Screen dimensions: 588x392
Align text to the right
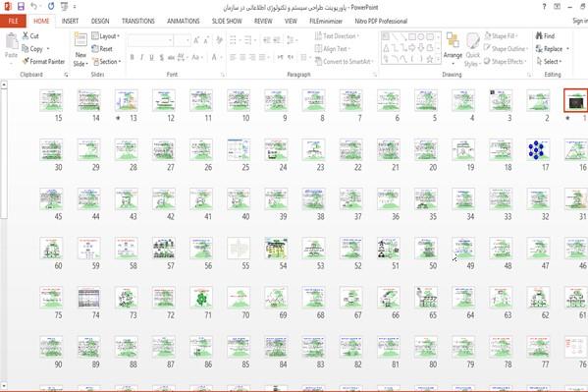click(252, 57)
